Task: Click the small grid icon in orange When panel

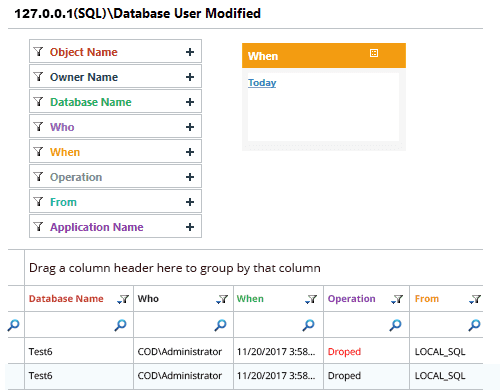Action: click(x=374, y=53)
